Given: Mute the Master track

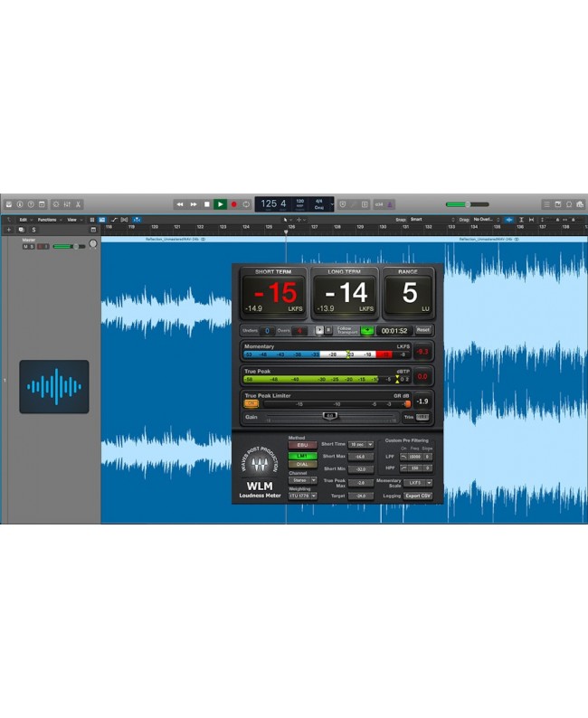Looking at the screenshot, I should click(x=25, y=246).
